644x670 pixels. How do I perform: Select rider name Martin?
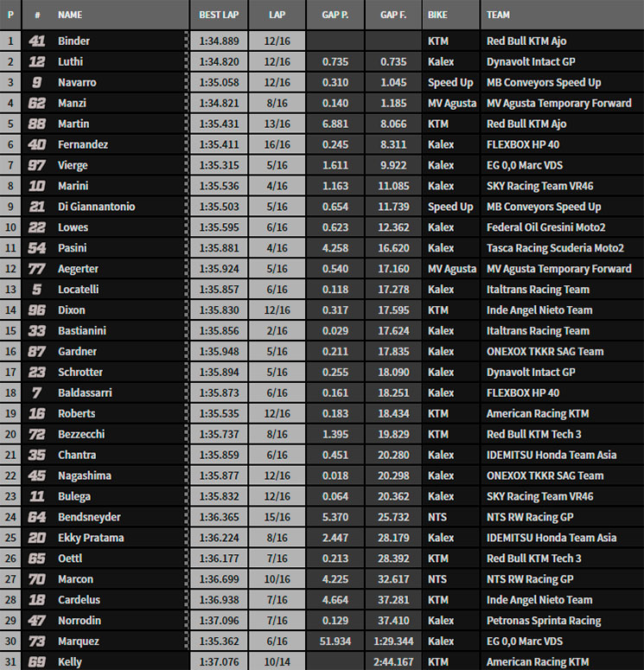click(73, 124)
